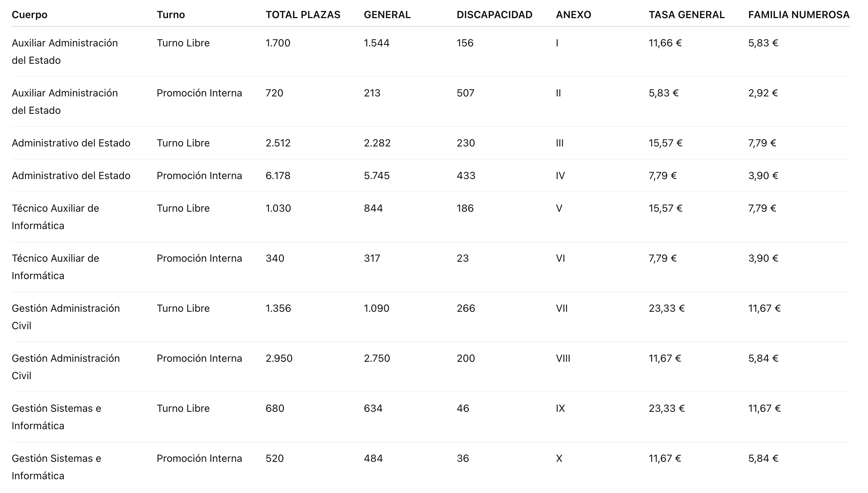Click the TASA GENERAL column header
This screenshot has width=868, height=493.
(686, 15)
